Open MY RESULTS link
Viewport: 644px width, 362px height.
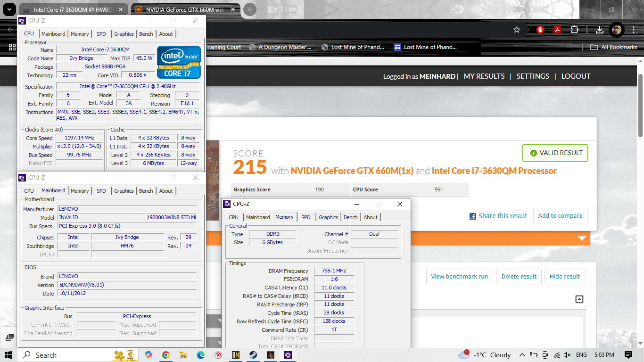(x=484, y=76)
